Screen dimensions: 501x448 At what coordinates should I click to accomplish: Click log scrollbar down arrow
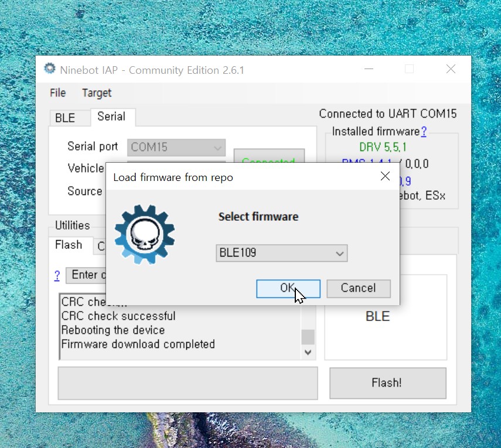[x=308, y=353]
